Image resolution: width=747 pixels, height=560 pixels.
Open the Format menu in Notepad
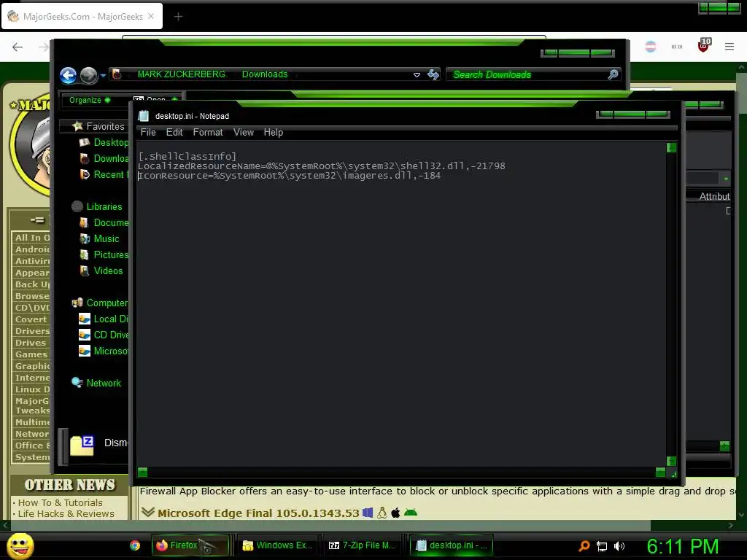click(208, 133)
